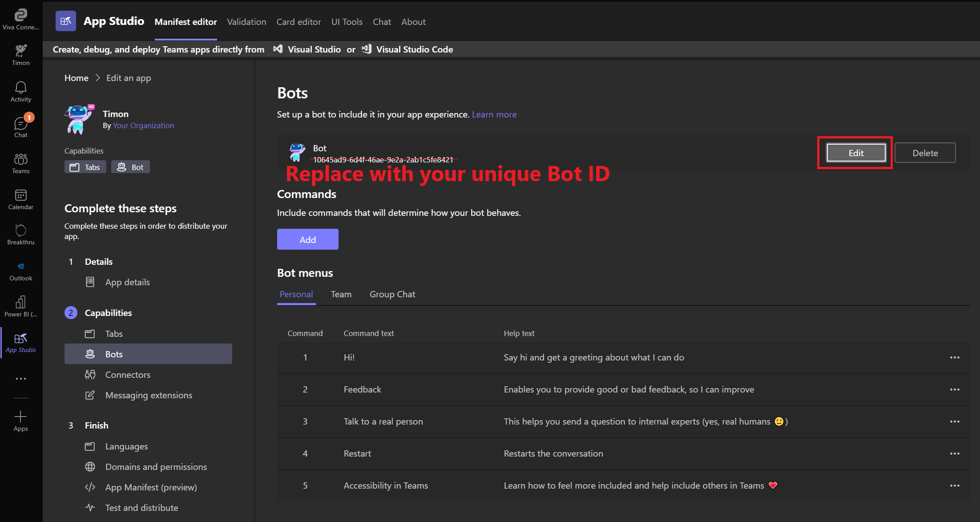Open Domains and permissions
Viewport: 980px width, 522px height.
156,467
